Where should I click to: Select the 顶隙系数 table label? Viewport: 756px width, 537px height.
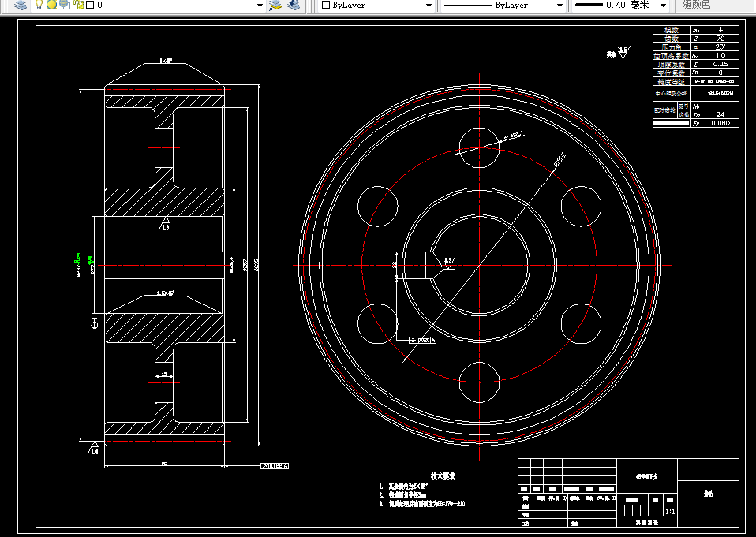click(x=671, y=65)
